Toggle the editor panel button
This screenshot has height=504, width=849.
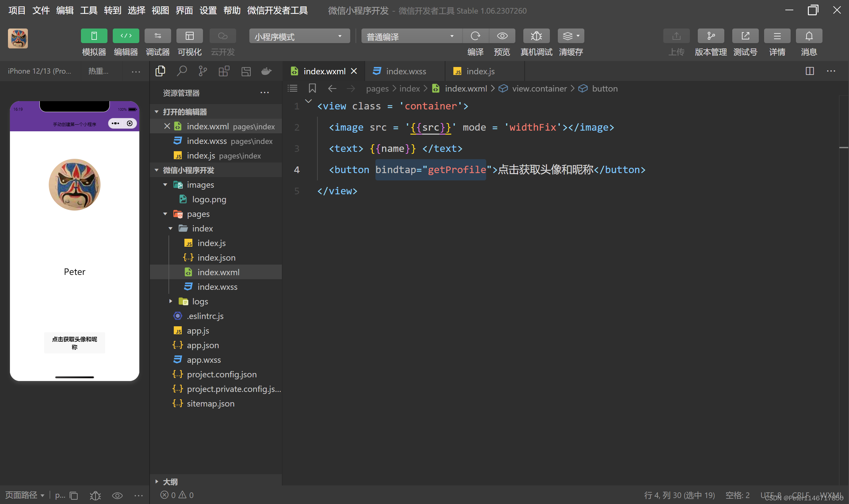126,36
